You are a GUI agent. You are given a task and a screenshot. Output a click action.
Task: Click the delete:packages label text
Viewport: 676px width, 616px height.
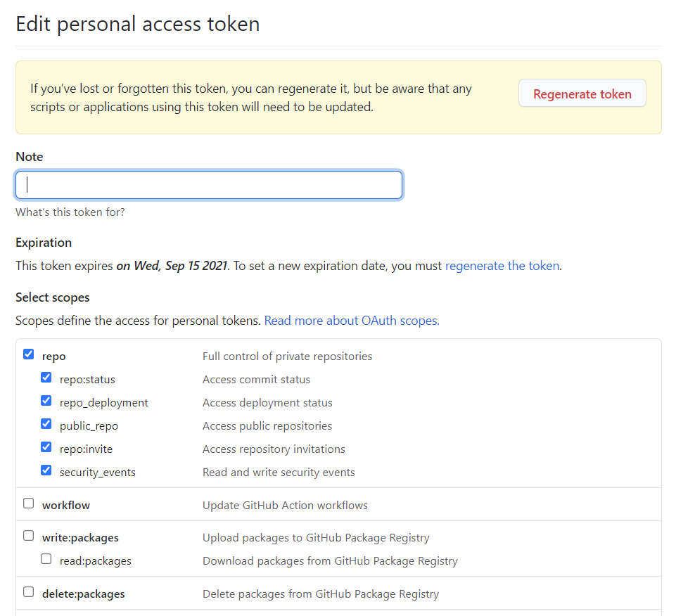click(83, 594)
